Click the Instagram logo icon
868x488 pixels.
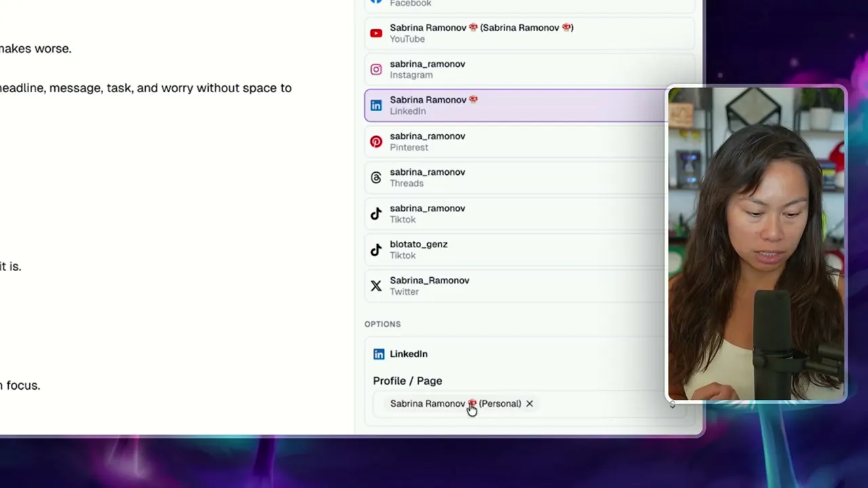tap(376, 69)
